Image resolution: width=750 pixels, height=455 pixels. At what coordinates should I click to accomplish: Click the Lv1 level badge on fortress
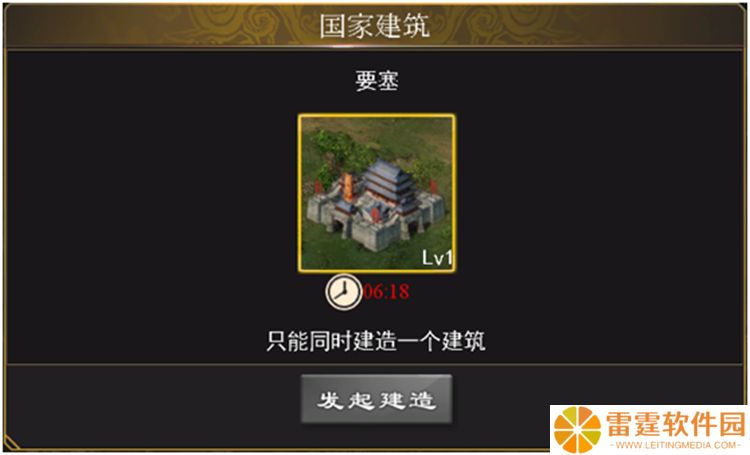437,258
